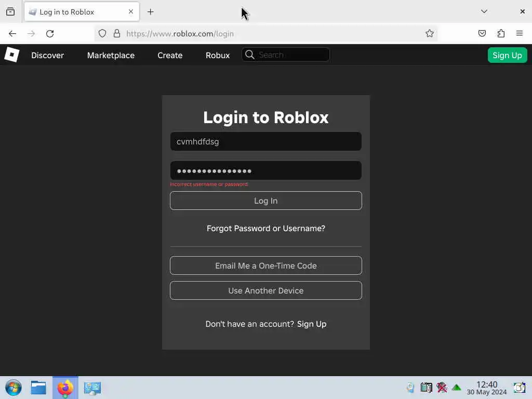Close the browser window
The image size is (532, 399).
pyautogui.click(x=523, y=11)
